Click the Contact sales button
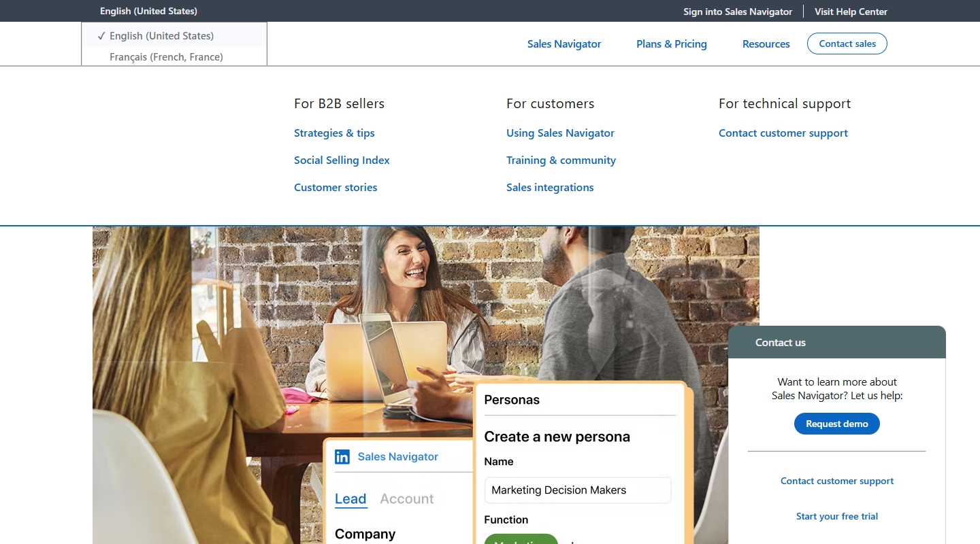The width and height of the screenshot is (980, 544). [847, 44]
